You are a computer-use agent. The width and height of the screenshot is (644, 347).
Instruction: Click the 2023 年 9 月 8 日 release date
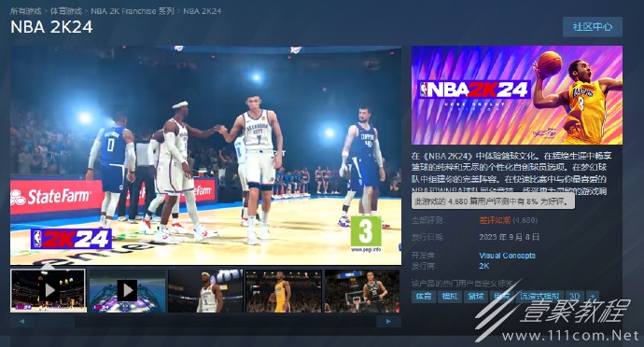pyautogui.click(x=510, y=237)
